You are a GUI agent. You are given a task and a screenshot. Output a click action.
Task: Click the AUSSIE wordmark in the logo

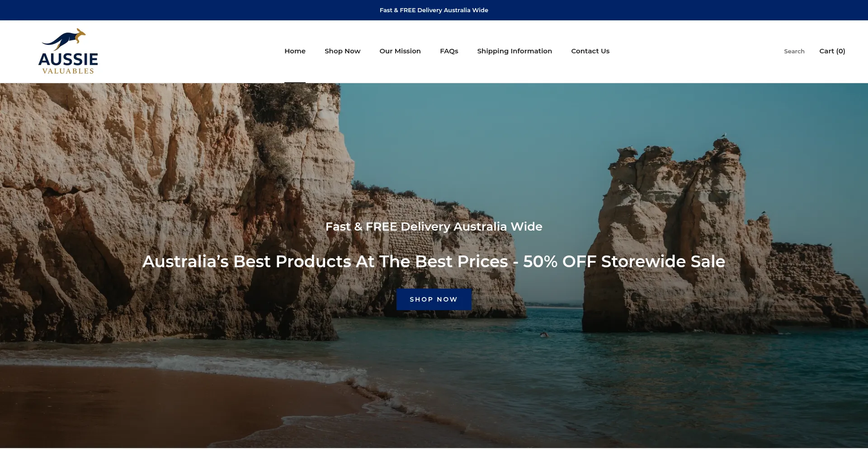tap(68, 59)
